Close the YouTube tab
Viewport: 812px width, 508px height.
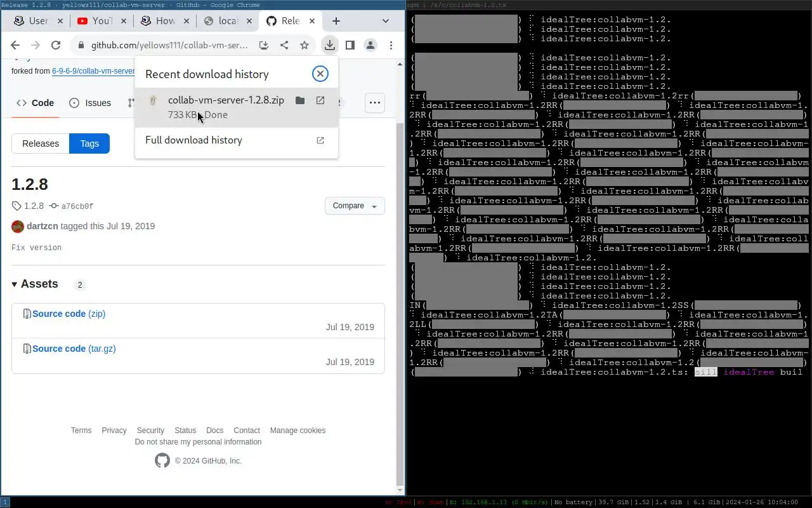click(124, 21)
